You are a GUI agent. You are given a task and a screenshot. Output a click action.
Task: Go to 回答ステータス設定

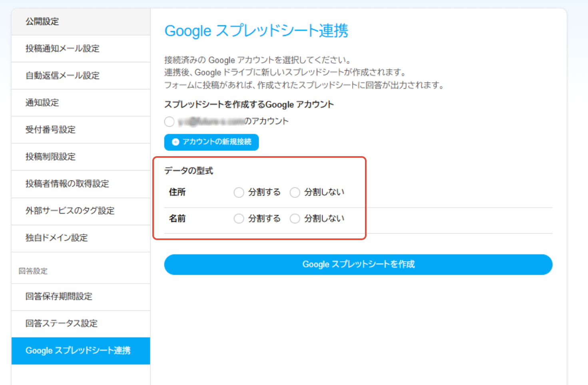click(x=81, y=323)
